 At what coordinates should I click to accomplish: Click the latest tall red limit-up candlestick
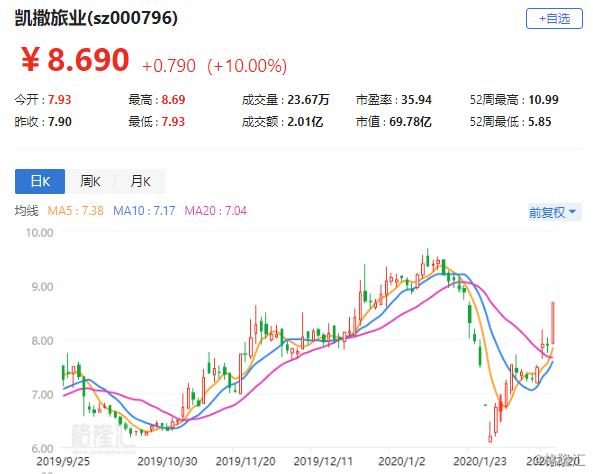pos(553,323)
